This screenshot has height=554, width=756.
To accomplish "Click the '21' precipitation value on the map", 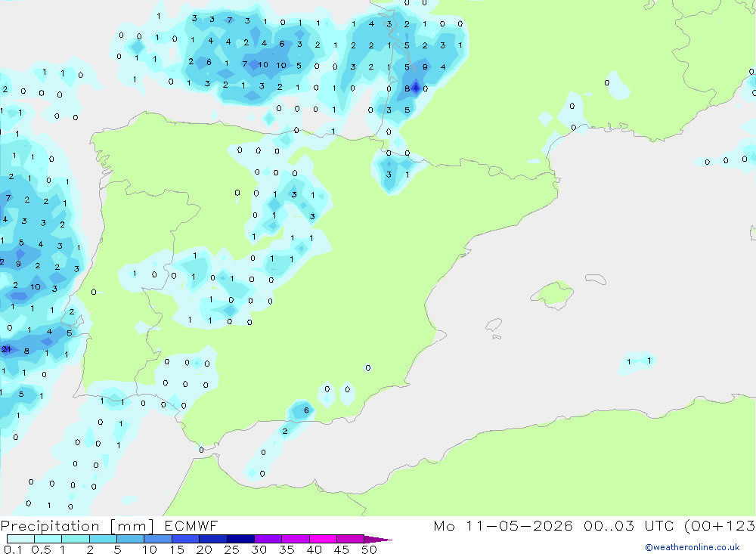I will tap(6, 349).
